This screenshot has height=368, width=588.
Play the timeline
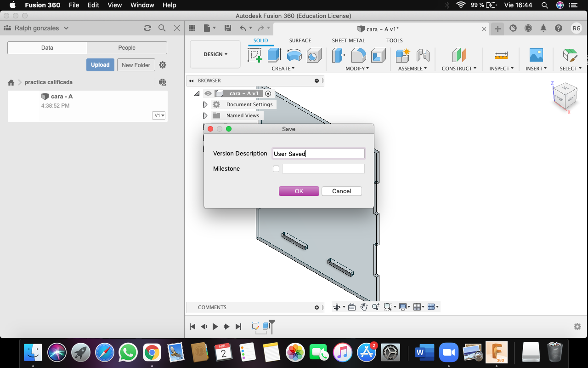[x=215, y=327]
